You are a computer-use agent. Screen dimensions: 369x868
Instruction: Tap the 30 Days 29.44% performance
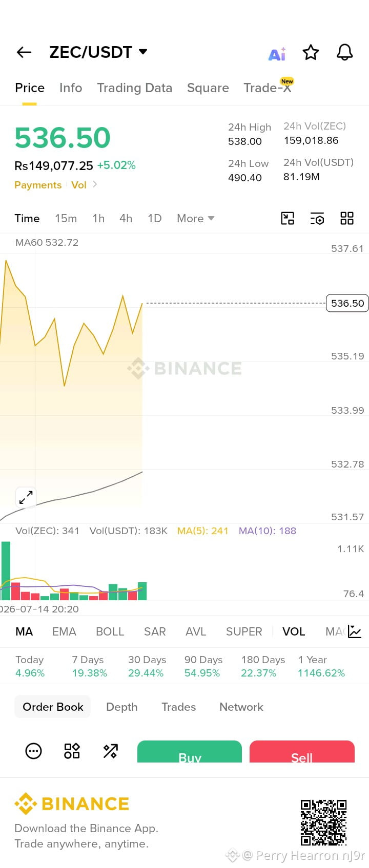tap(147, 666)
